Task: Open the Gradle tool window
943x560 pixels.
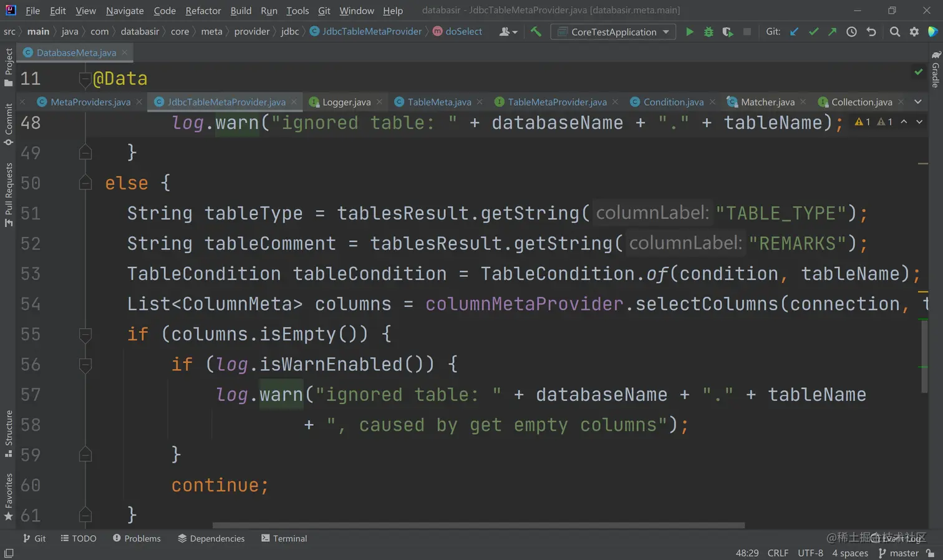Action: coord(936,69)
